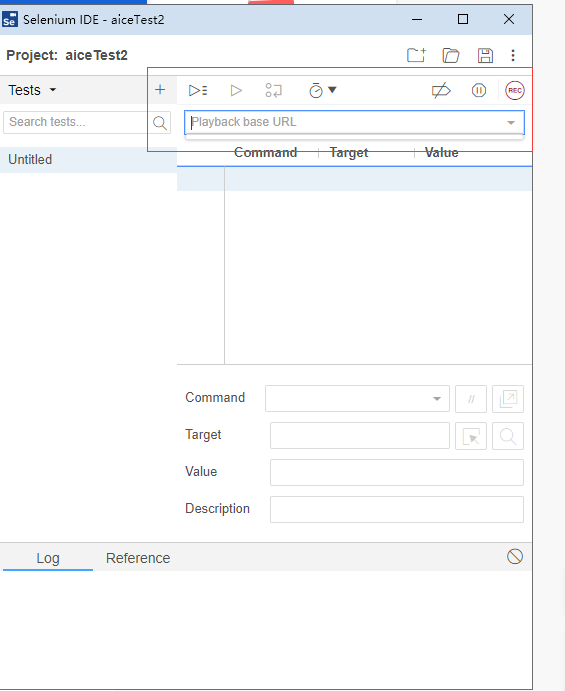Click the Selenium IDE app icon
The width and height of the screenshot is (565, 691).
[x=10, y=19]
